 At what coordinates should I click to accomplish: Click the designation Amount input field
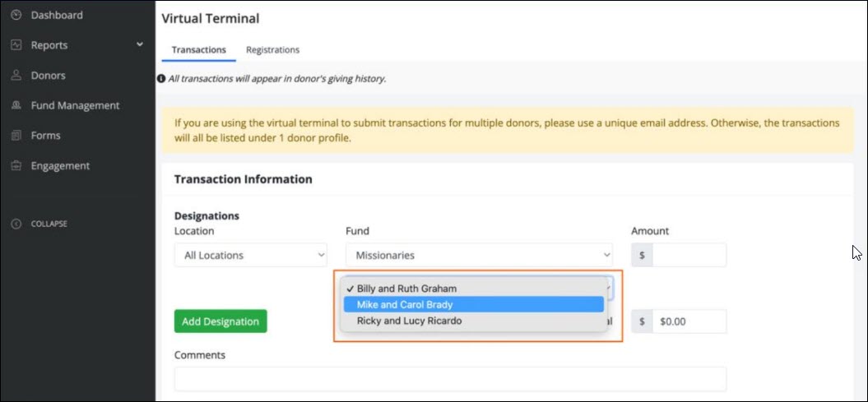tap(689, 255)
